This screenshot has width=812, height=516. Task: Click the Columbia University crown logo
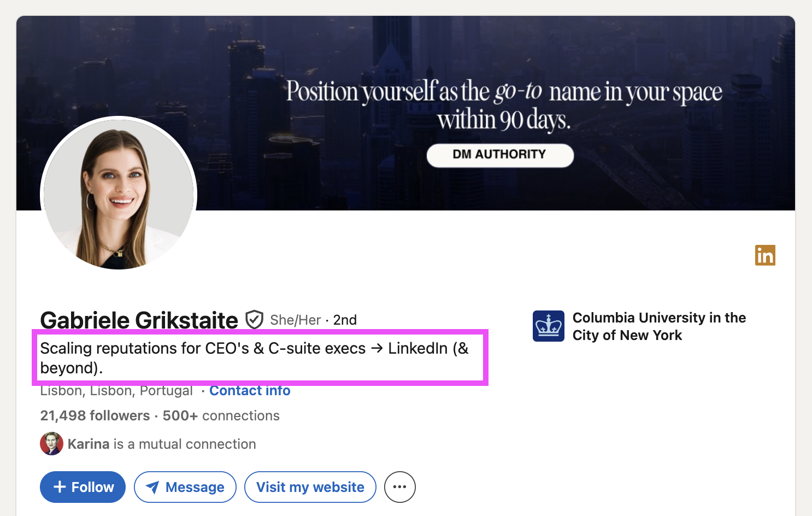[x=548, y=326]
